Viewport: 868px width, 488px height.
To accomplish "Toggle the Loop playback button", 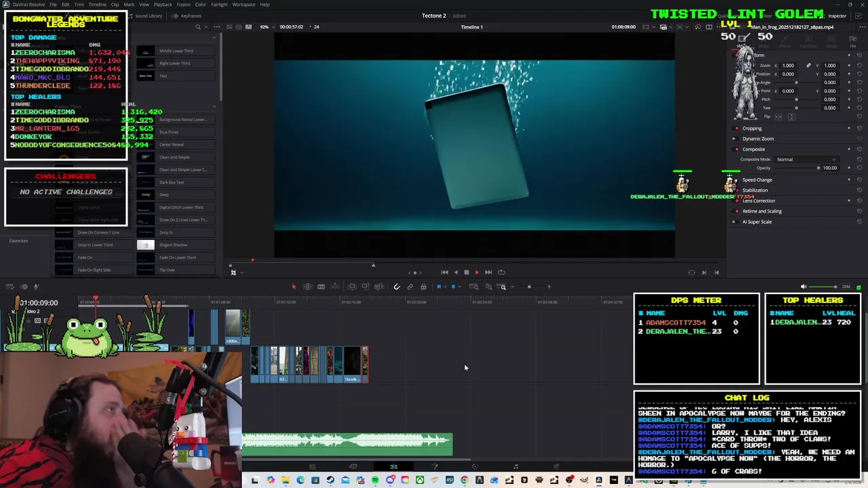I will 501,272.
